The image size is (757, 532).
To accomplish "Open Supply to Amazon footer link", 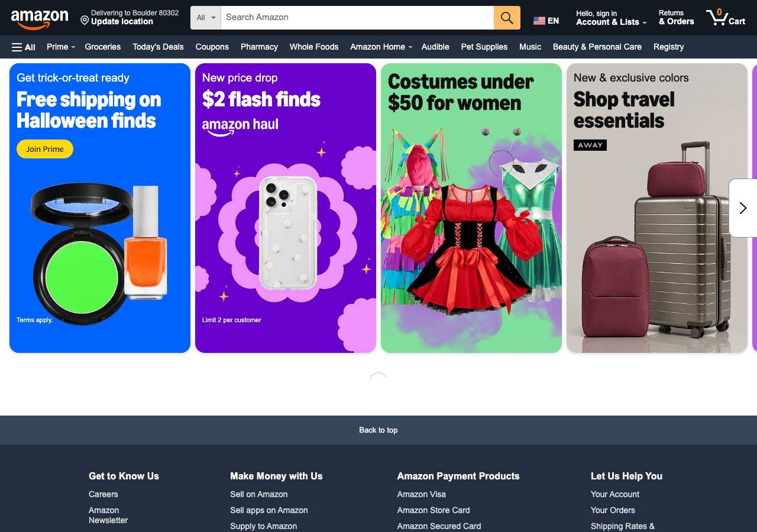I will pyautogui.click(x=264, y=526).
